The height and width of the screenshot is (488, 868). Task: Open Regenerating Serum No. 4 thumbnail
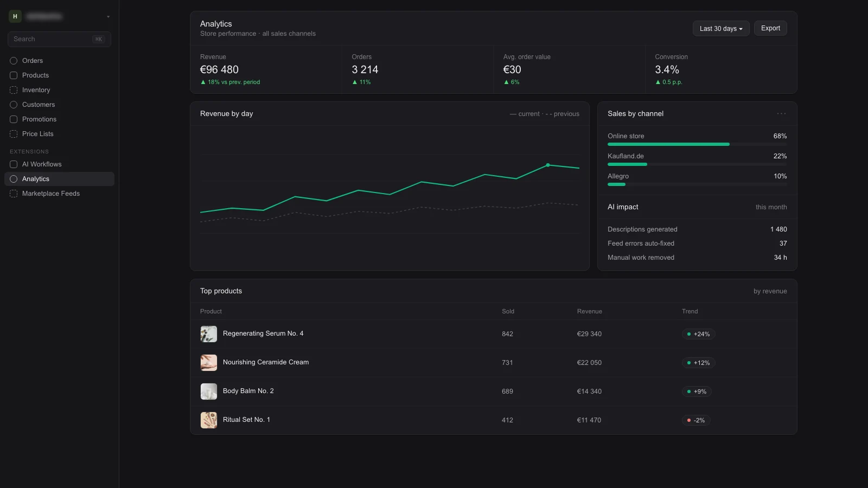pos(209,334)
